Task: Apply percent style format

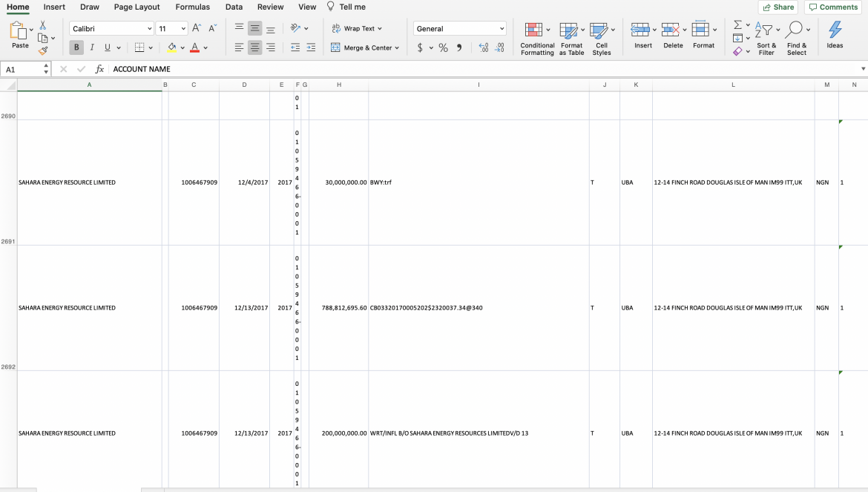Action: point(444,47)
